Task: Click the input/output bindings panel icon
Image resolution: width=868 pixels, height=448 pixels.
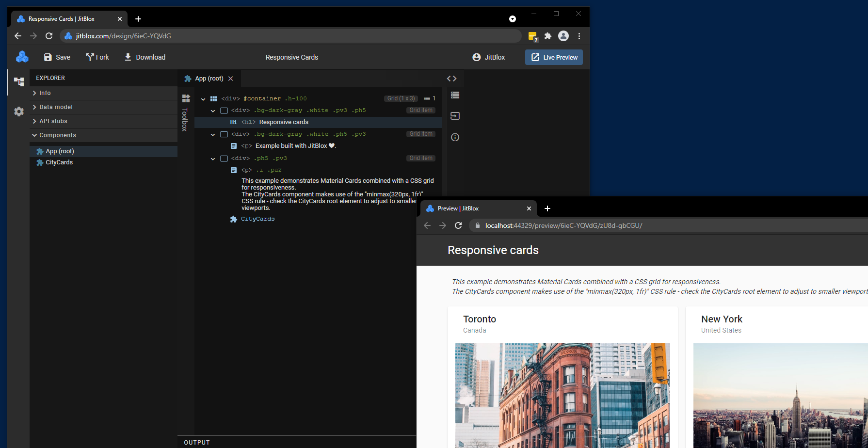Action: click(455, 116)
